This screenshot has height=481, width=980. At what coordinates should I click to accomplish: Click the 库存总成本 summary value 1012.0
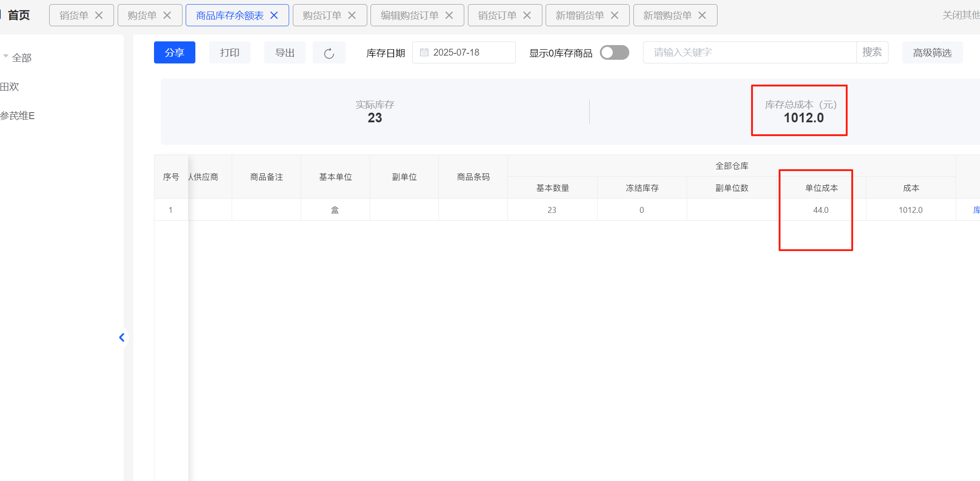803,118
